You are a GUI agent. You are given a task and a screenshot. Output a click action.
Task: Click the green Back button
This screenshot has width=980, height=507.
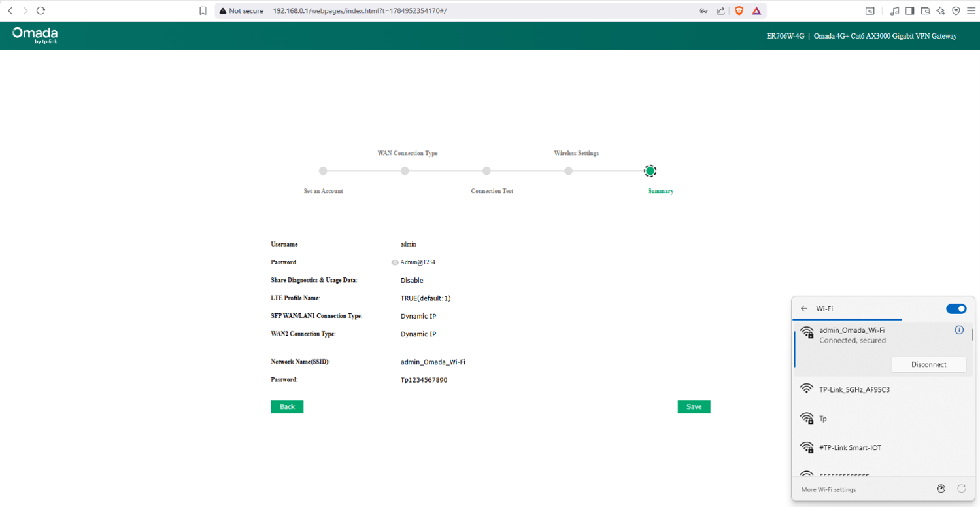287,407
